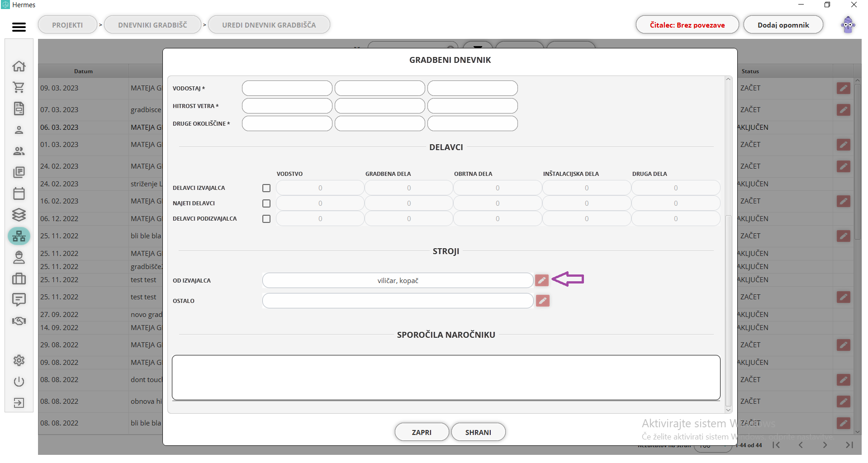This screenshot has height=463, width=868.
Task: Edit the 16. 02. 2023 diary row
Action: pos(844,201)
